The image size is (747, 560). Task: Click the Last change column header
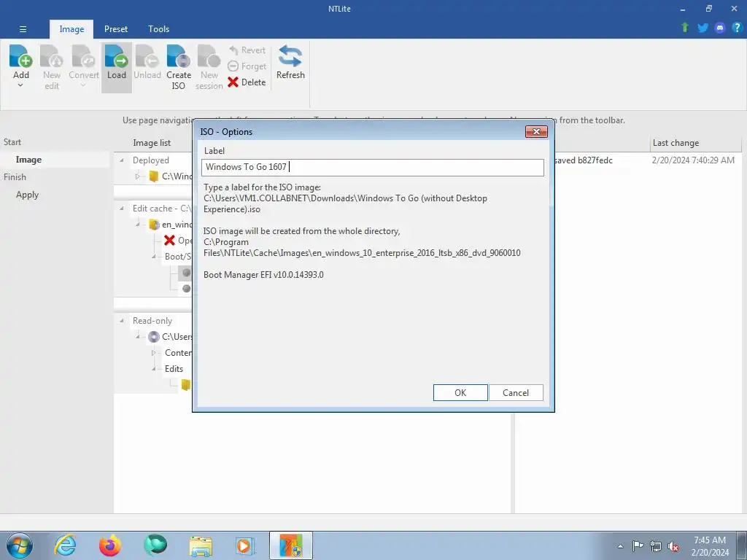coord(676,143)
